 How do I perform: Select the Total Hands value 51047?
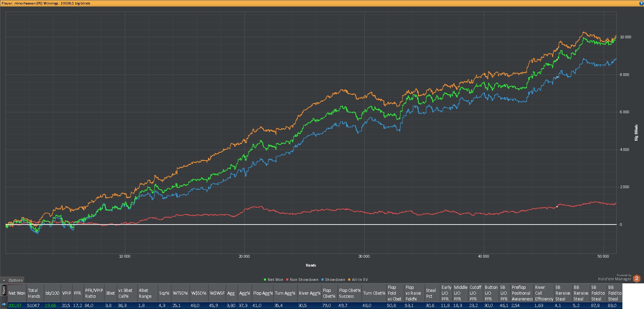pos(33,305)
